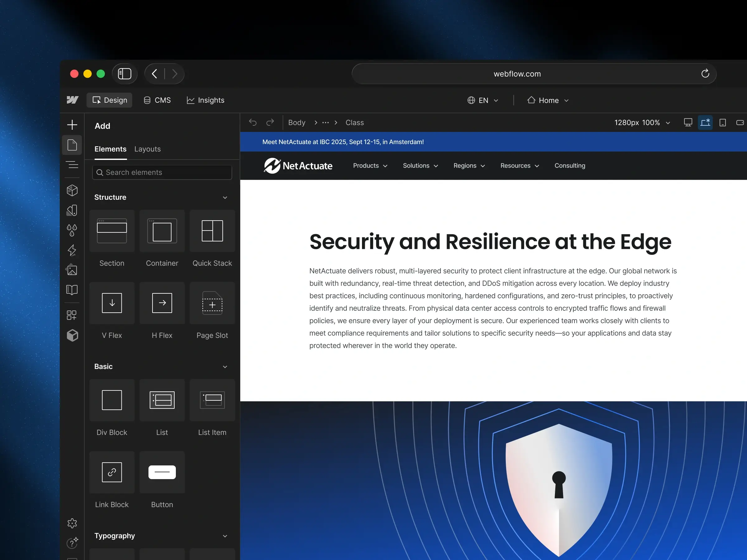The image size is (747, 560).
Task: Open the Help and AI assistant icon
Action: coord(72,543)
